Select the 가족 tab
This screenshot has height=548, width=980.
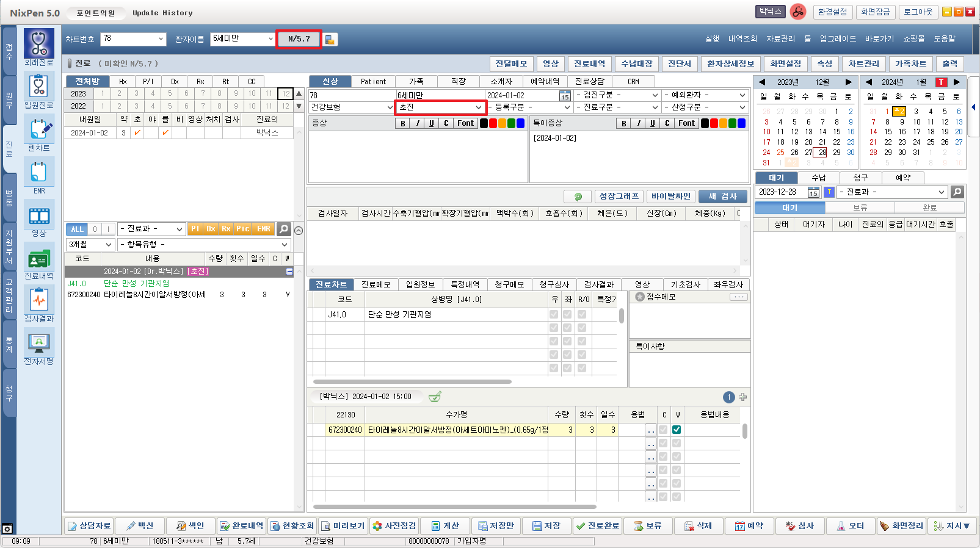click(x=416, y=81)
